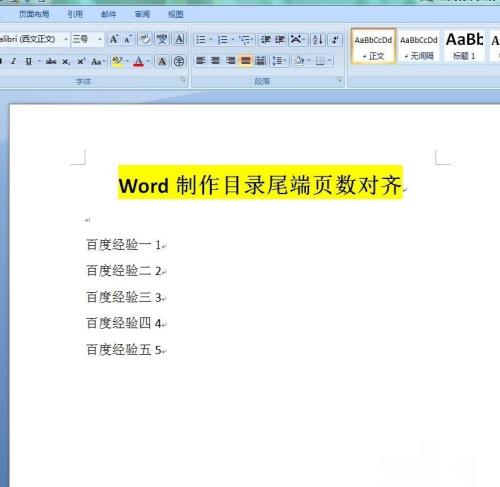Screen dimensions: 500x487
Task: Apply the 标题 1 style
Action: pyautogui.click(x=464, y=46)
